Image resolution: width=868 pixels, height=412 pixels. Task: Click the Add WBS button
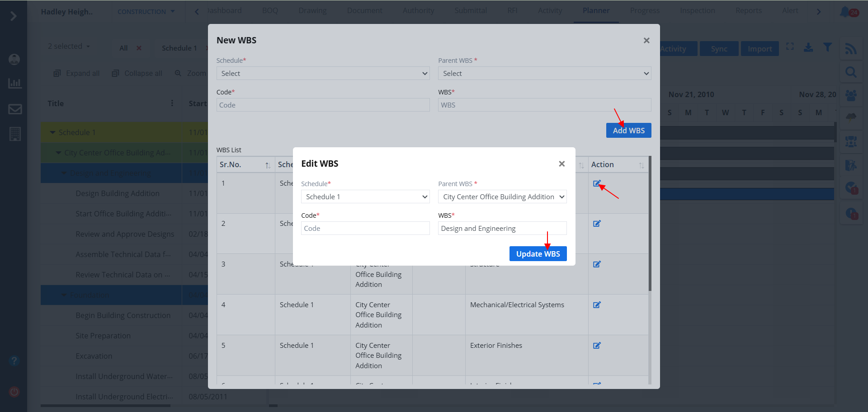click(628, 131)
